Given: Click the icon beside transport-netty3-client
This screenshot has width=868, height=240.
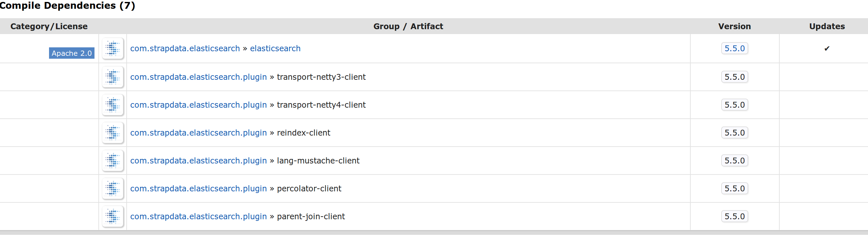Looking at the screenshot, I should coord(113,77).
